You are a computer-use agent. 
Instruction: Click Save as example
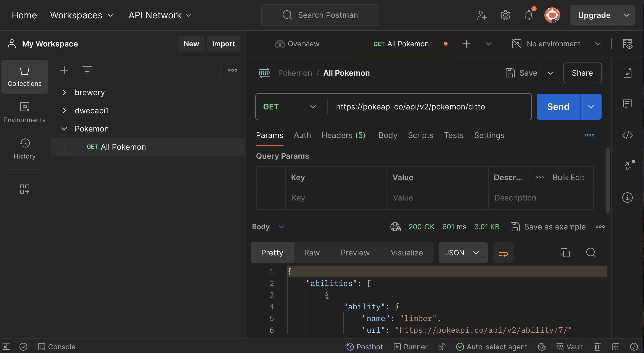click(x=548, y=227)
